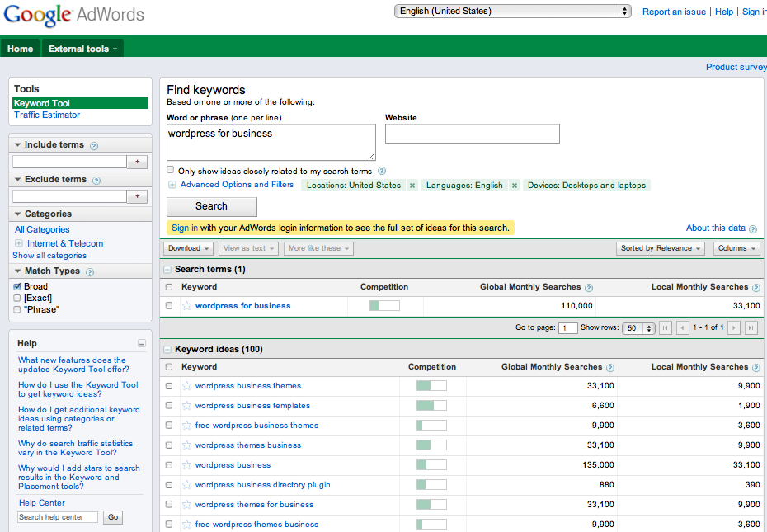Click the Word or phrase text area
Screen dimensions: 767x532
(x=271, y=142)
